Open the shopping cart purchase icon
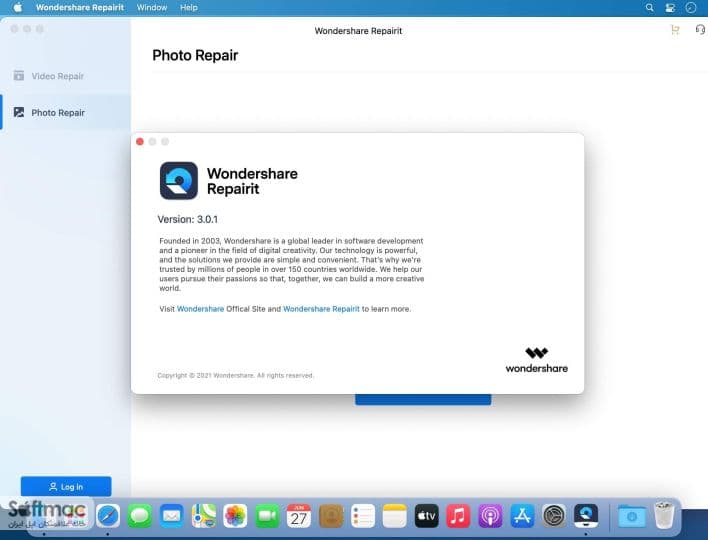This screenshot has height=540, width=708. pos(675,30)
